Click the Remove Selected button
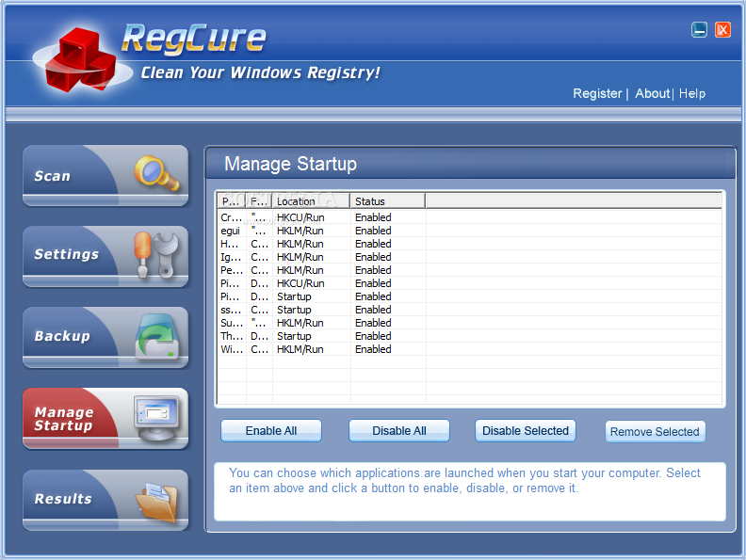Screen dimensions: 746x560 pyautogui.click(x=656, y=432)
